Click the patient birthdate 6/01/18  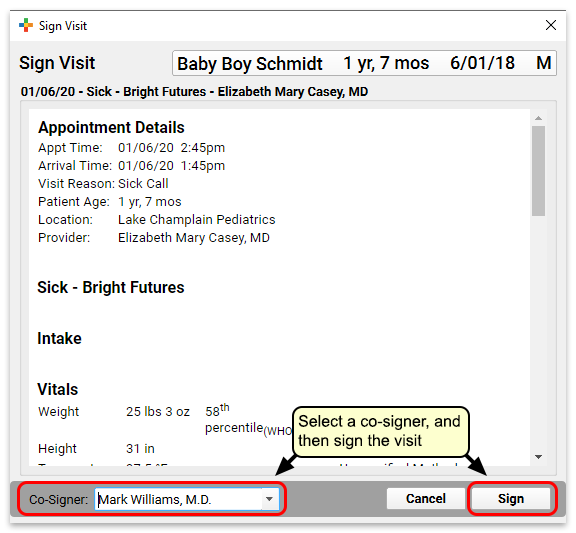point(482,63)
